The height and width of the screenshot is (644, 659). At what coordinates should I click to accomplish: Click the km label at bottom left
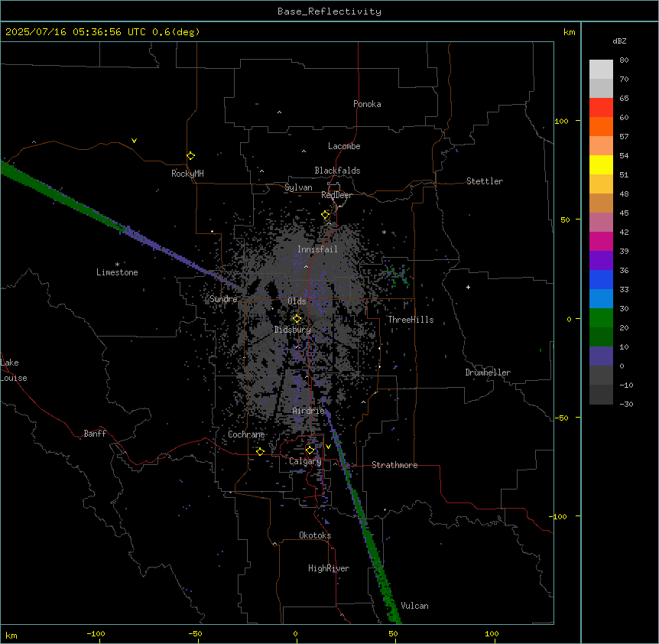(x=11, y=636)
